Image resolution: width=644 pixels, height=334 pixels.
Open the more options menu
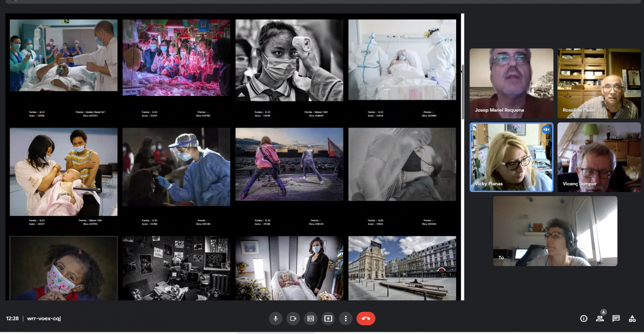point(346,318)
